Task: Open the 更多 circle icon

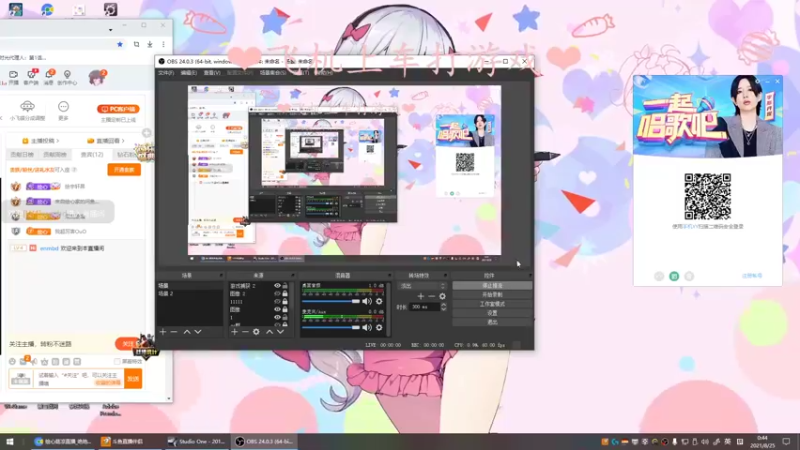Action: coord(63,107)
